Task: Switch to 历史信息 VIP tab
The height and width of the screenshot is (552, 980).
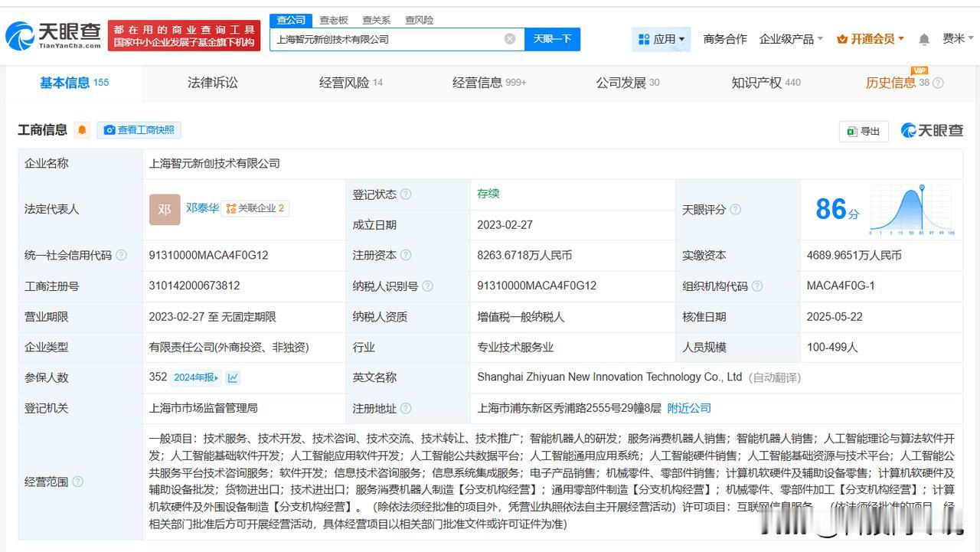Action: click(x=897, y=83)
